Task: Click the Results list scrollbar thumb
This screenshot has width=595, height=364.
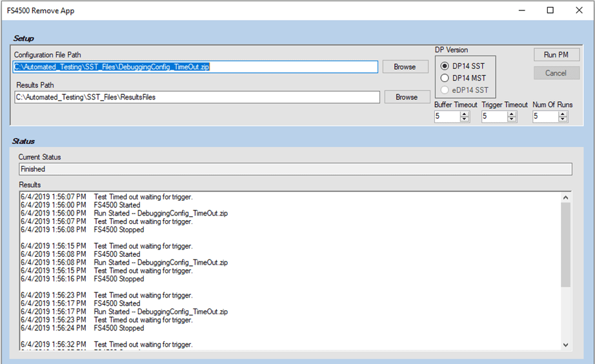Action: click(565, 245)
